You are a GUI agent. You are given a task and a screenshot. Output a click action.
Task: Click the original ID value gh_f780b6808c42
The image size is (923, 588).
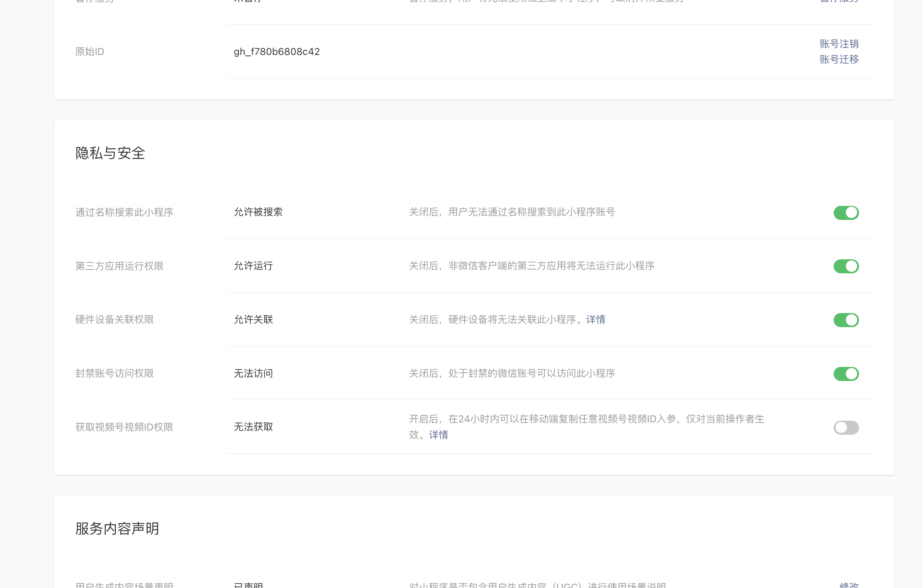point(277,51)
